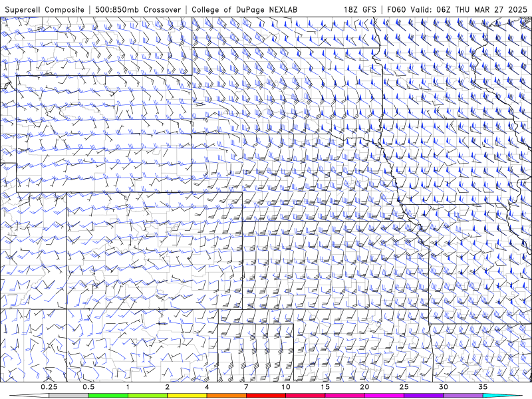
Task: Click the legend value 30
Action: pos(443,387)
